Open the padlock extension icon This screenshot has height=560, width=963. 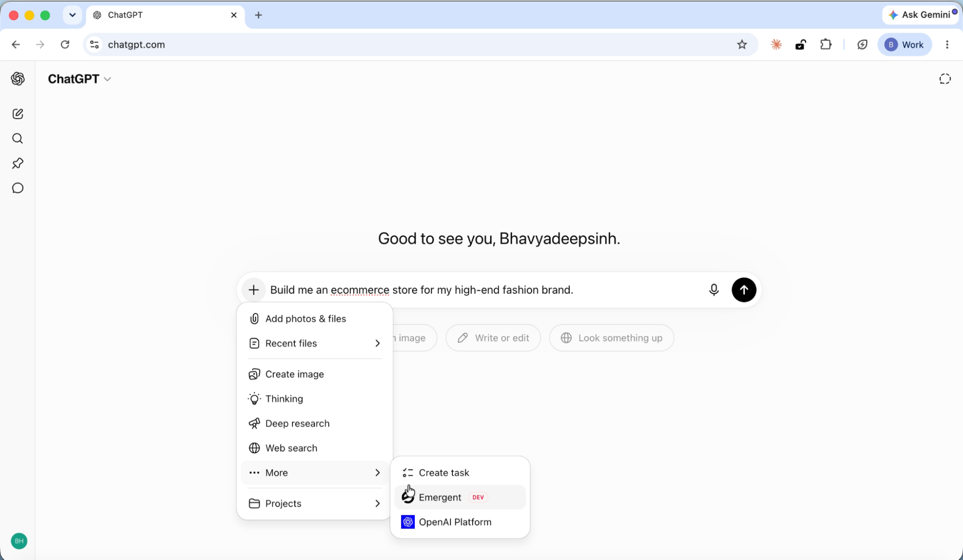[801, 44]
